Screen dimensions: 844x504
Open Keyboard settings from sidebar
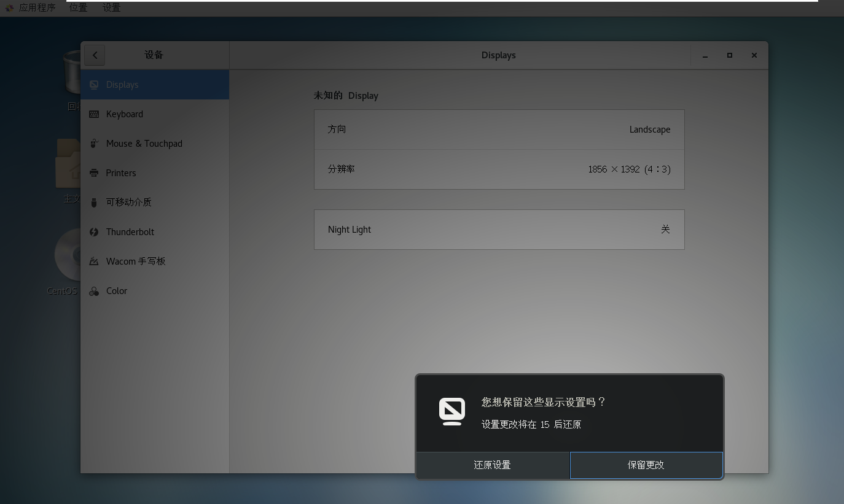(125, 114)
